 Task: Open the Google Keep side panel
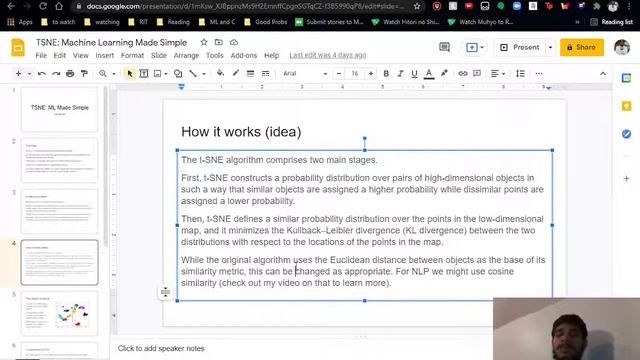(x=626, y=106)
